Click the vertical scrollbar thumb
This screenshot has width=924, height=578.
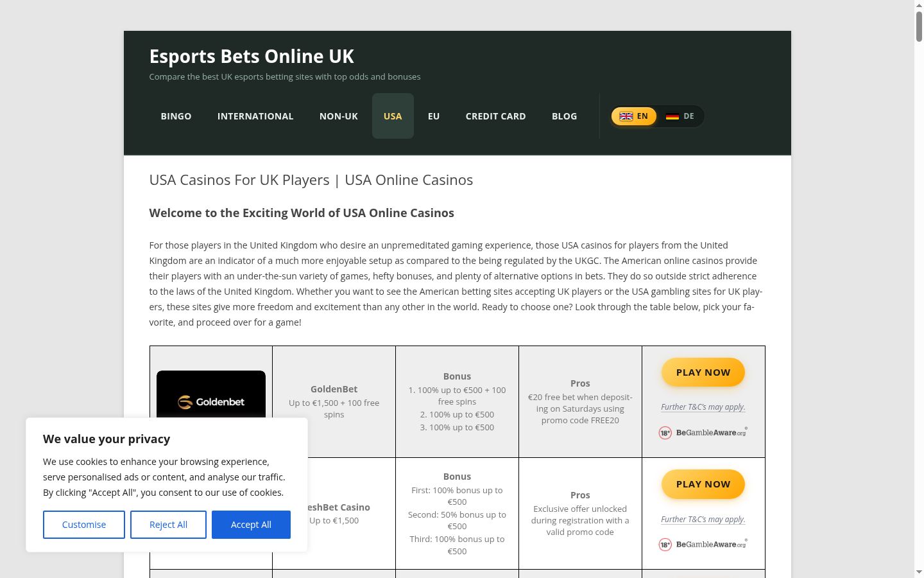click(x=919, y=26)
